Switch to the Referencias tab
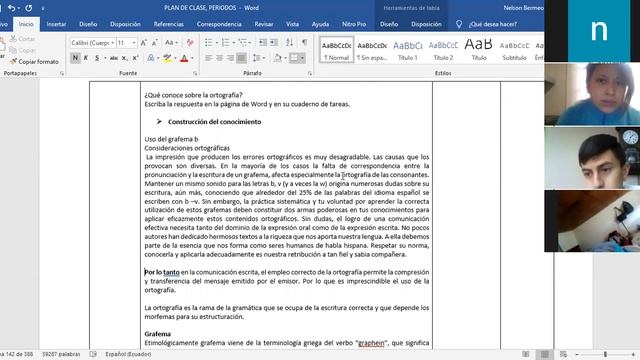 pos(169,24)
